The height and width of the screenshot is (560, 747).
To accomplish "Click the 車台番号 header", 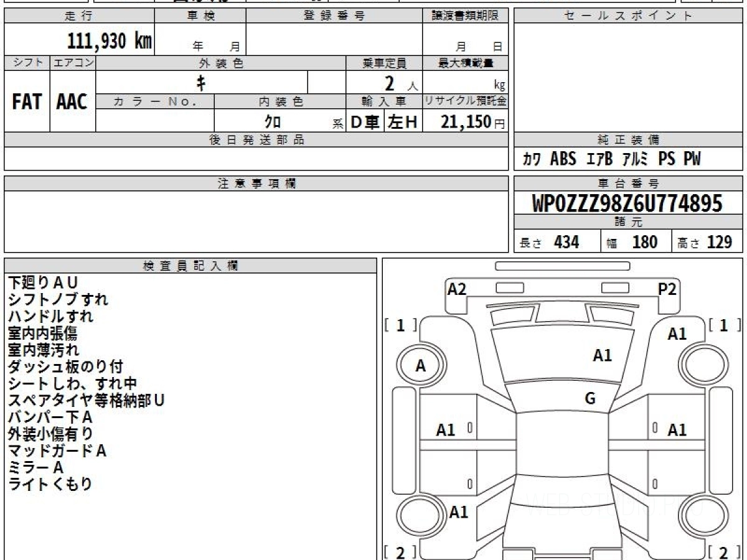I will pos(628,184).
